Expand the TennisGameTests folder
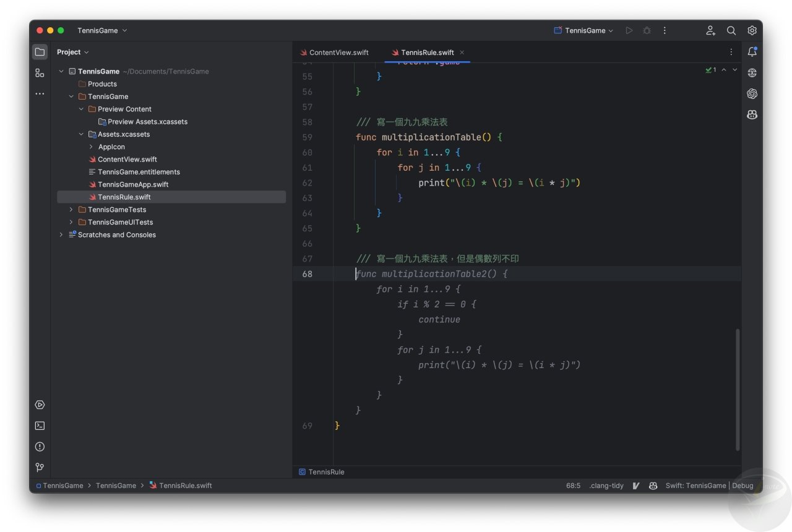This screenshot has height=532, width=792. [70, 210]
